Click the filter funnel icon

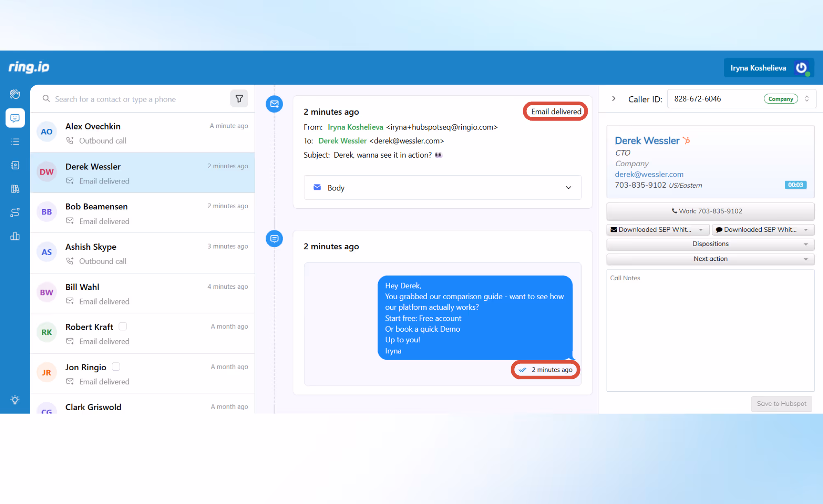pos(239,99)
